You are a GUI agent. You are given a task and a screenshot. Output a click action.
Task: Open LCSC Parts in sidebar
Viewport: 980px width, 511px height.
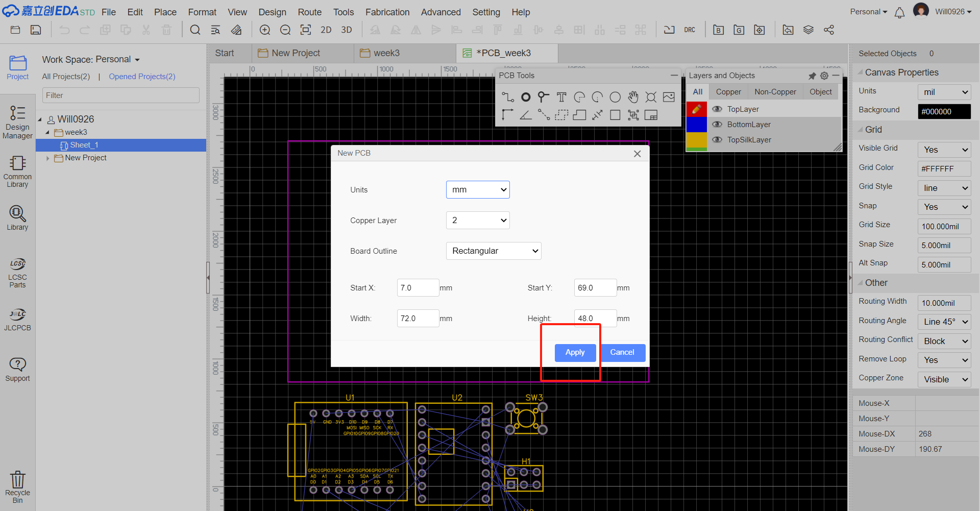point(17,273)
